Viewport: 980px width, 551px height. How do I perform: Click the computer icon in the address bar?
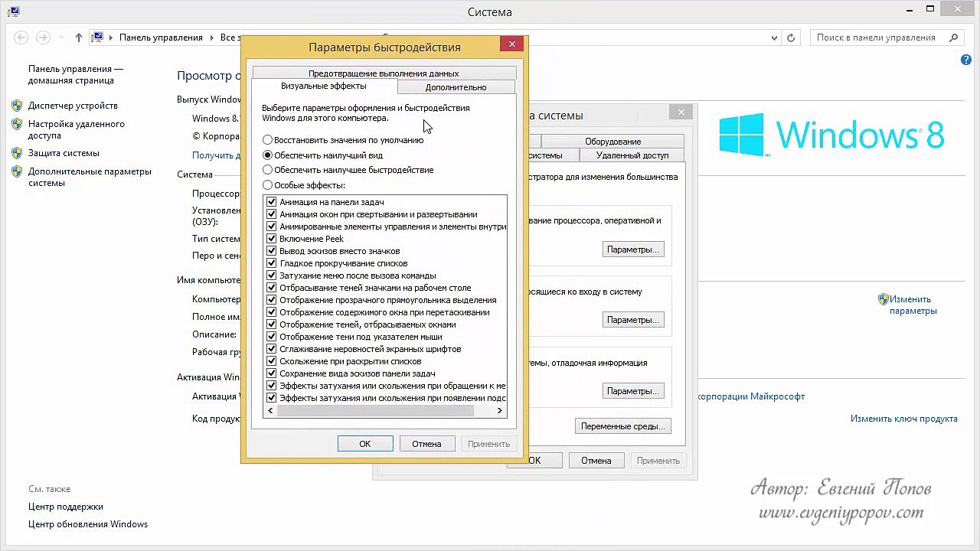(98, 37)
